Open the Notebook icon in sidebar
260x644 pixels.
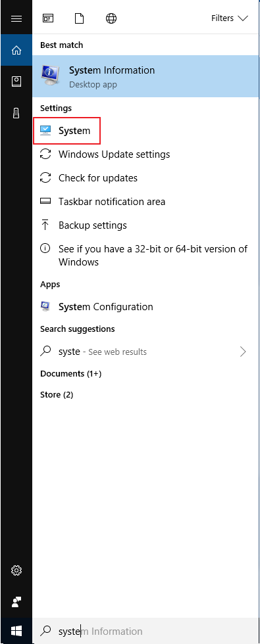(x=16, y=81)
